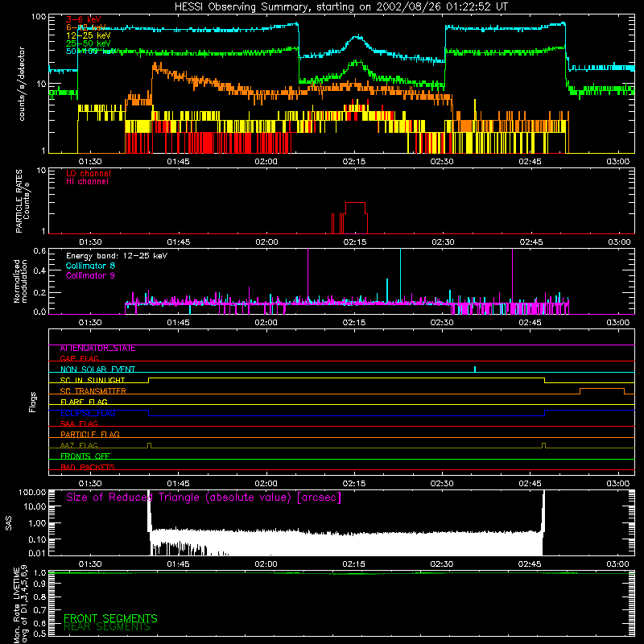Click the 02:30 tick under the Flags panel
This screenshot has height=644, width=644.
point(442,484)
